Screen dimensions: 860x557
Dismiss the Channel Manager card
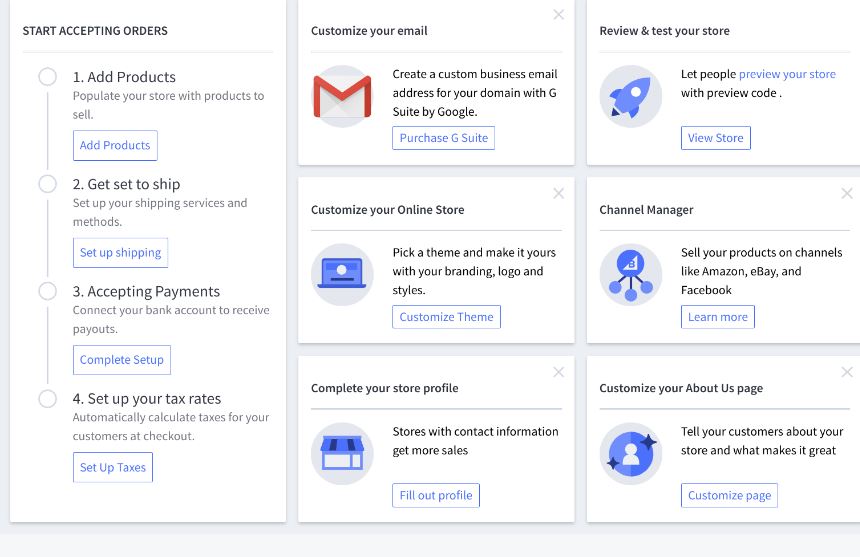[x=847, y=194]
